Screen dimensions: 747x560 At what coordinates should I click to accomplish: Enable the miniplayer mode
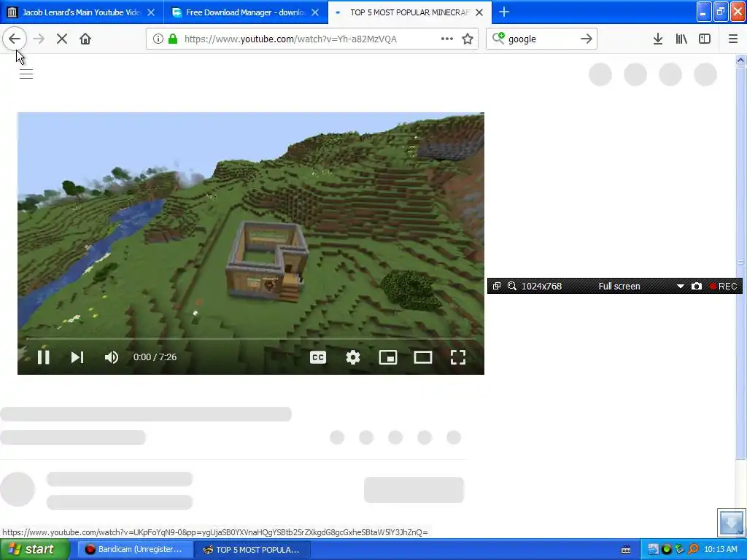pos(388,357)
